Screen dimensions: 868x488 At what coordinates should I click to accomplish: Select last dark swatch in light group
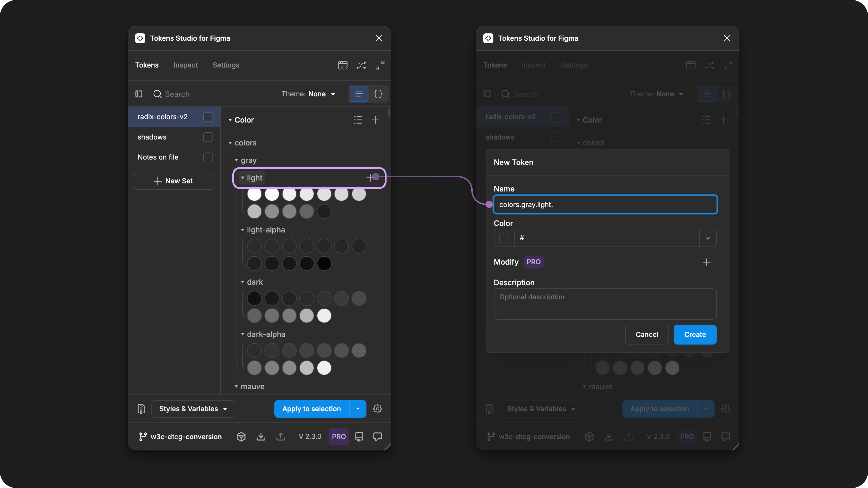pyautogui.click(x=324, y=211)
